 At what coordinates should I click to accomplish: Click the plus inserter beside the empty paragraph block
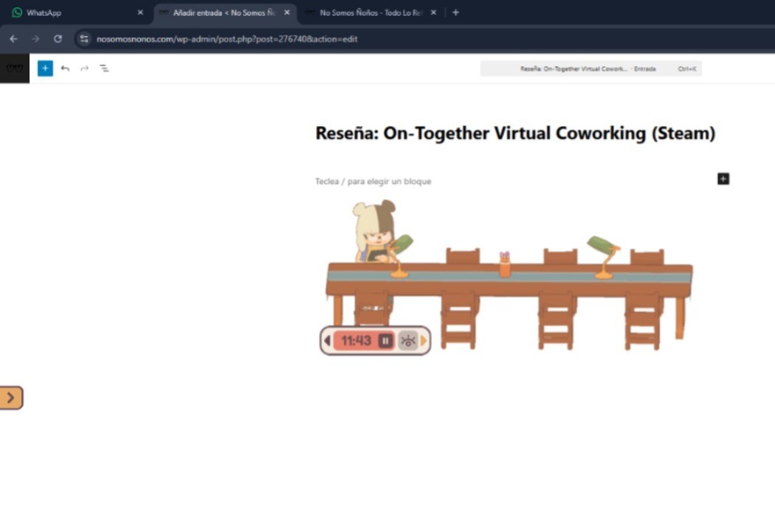723,179
